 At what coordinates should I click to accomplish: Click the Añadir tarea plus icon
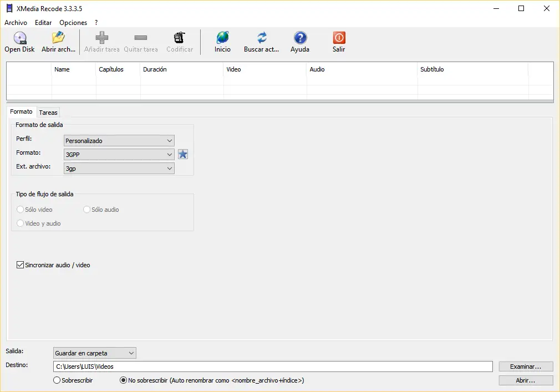(102, 38)
